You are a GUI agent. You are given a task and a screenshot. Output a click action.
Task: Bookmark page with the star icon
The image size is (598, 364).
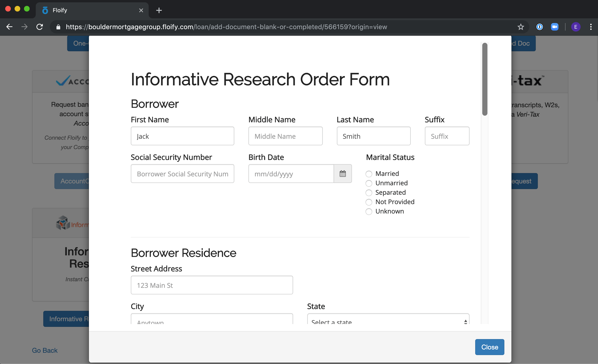point(521,27)
